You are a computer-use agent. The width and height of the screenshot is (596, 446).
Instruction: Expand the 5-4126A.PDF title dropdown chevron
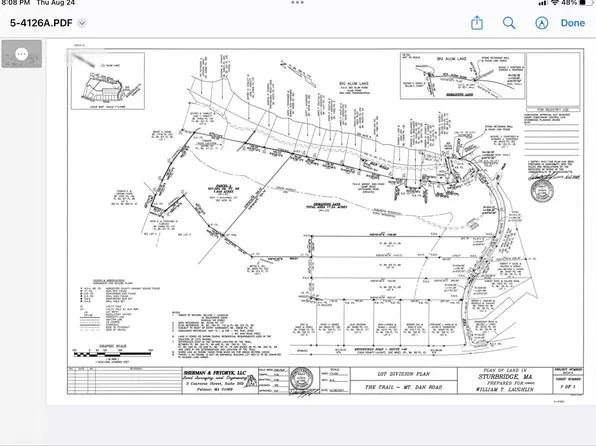pos(82,23)
